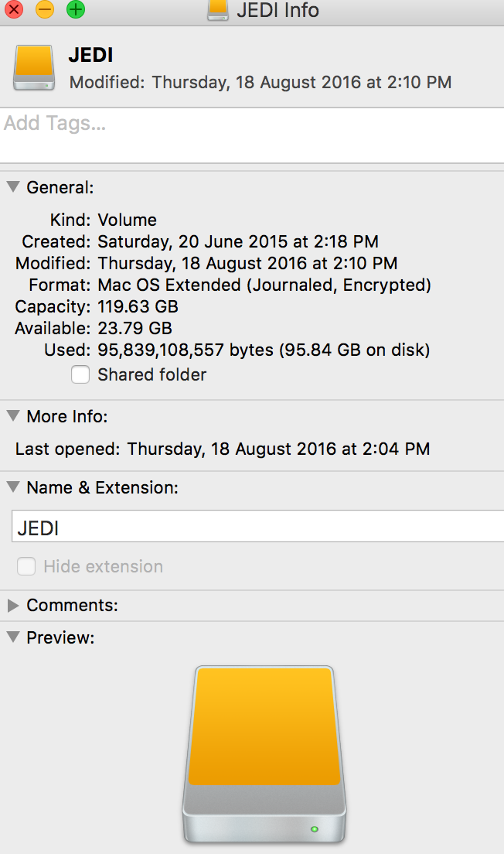Image resolution: width=504 pixels, height=854 pixels.
Task: Toggle the Hide extension checkbox
Action: pyautogui.click(x=26, y=566)
